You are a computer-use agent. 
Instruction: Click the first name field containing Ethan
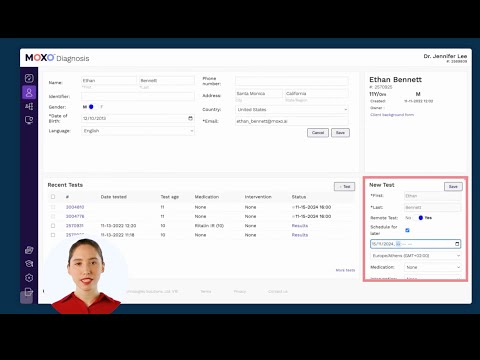point(109,80)
